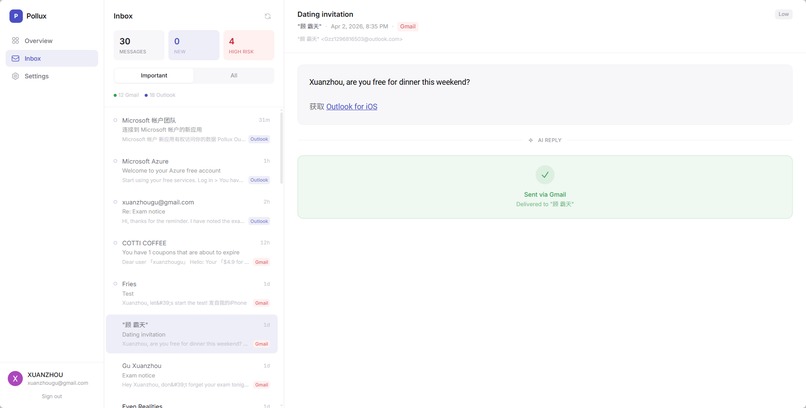Click the Overview grid icon

click(x=15, y=41)
